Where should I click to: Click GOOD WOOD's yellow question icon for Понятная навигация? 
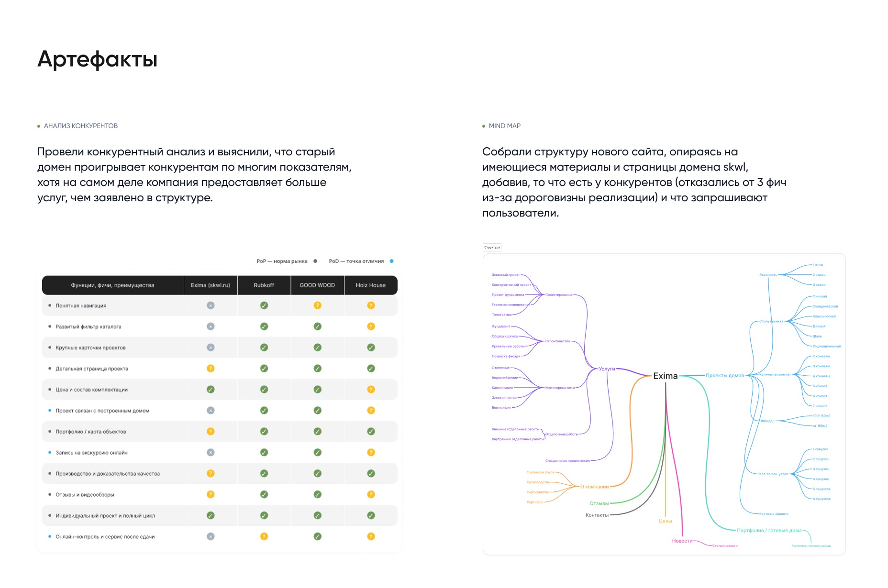pos(317,305)
